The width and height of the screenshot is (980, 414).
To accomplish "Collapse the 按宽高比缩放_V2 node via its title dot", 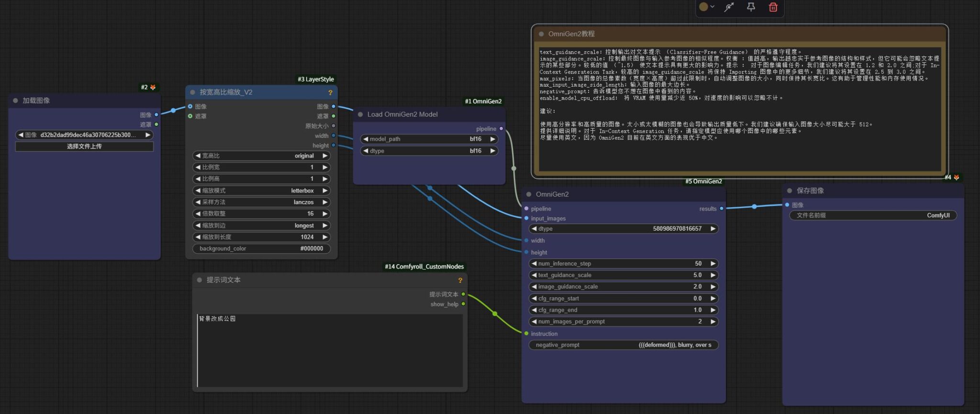I will [x=192, y=92].
